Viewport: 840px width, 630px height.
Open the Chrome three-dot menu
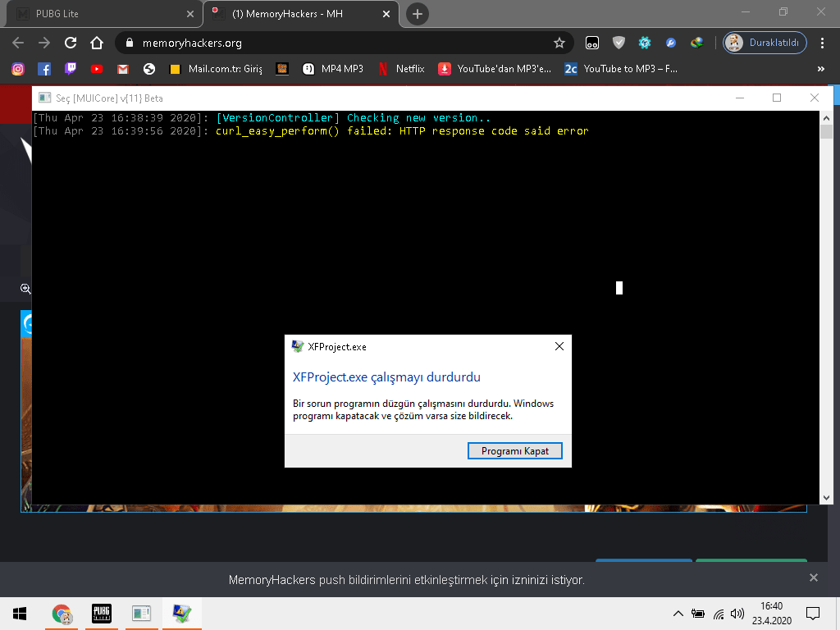point(822,43)
